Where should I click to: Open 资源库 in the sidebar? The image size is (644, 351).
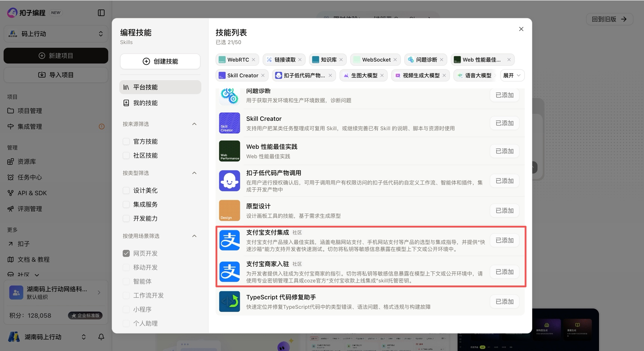tap(27, 162)
